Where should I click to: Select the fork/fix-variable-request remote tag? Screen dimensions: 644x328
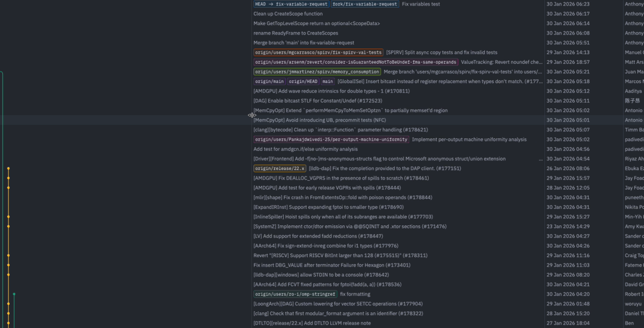365,4
